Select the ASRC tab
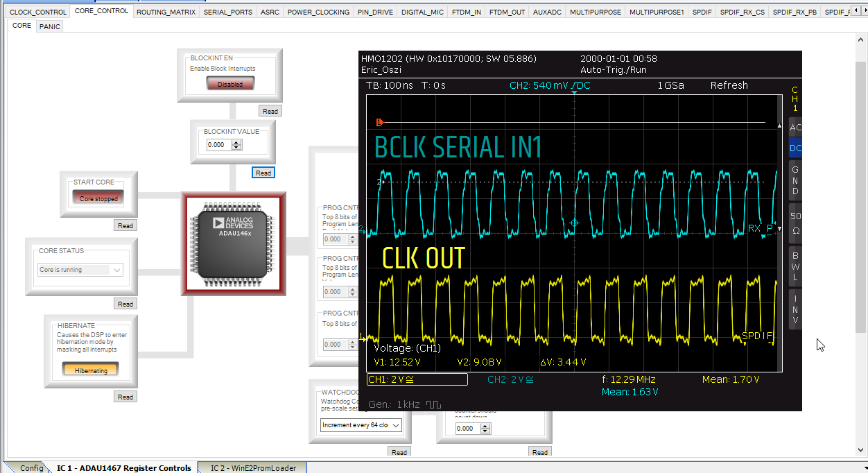 tap(270, 12)
